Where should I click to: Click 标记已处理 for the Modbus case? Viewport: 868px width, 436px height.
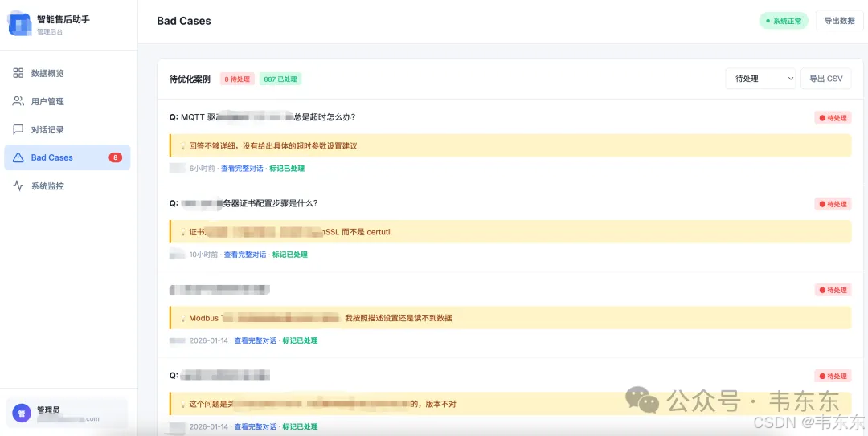pos(300,340)
